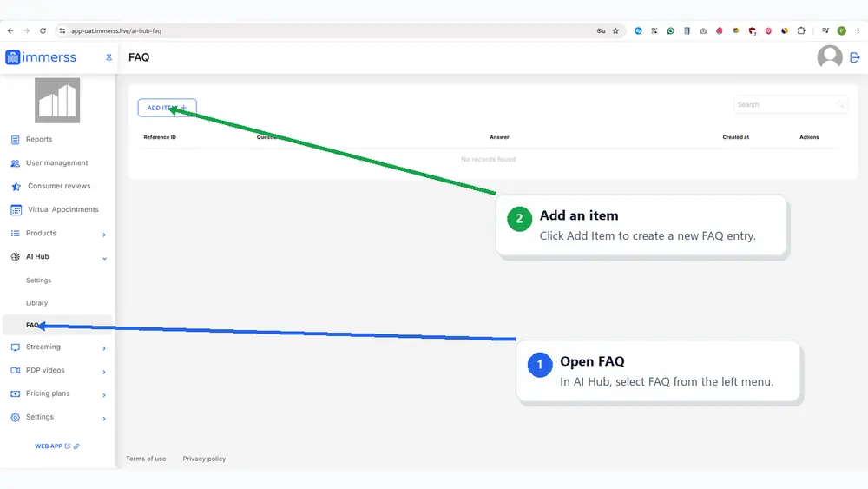The image size is (868, 489).
Task: Click the Streaming monitor icon
Action: [x=15, y=347]
